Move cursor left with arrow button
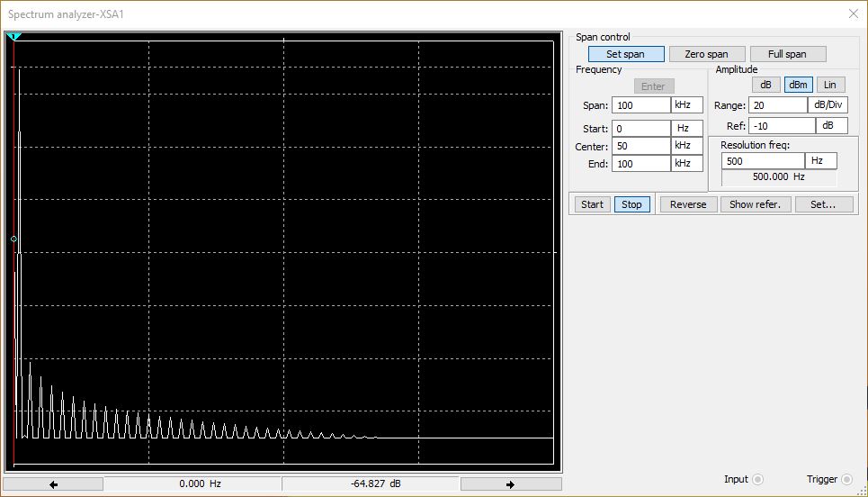 tap(54, 484)
